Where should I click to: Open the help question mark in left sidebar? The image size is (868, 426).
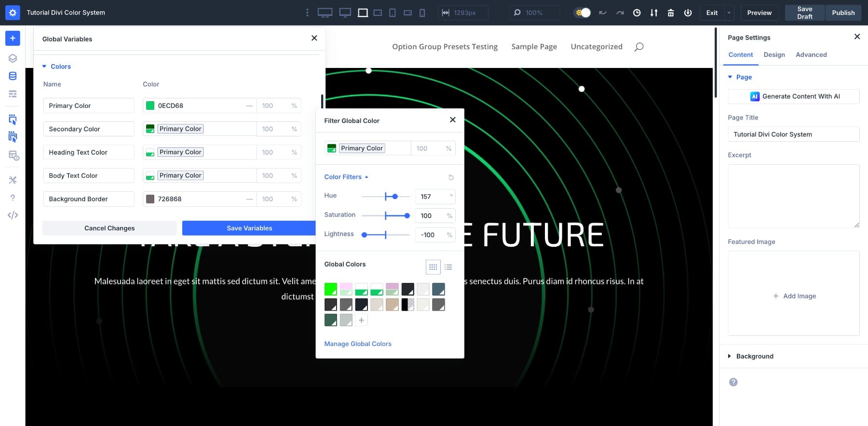pos(13,198)
